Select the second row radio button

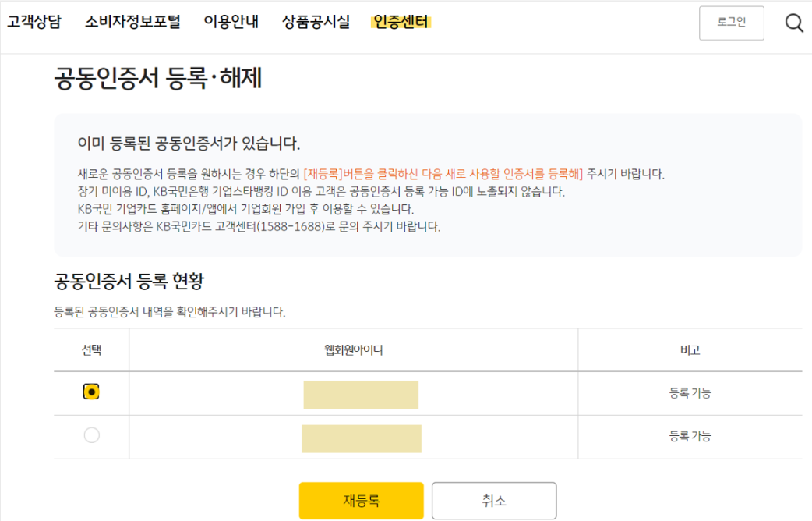point(91,436)
